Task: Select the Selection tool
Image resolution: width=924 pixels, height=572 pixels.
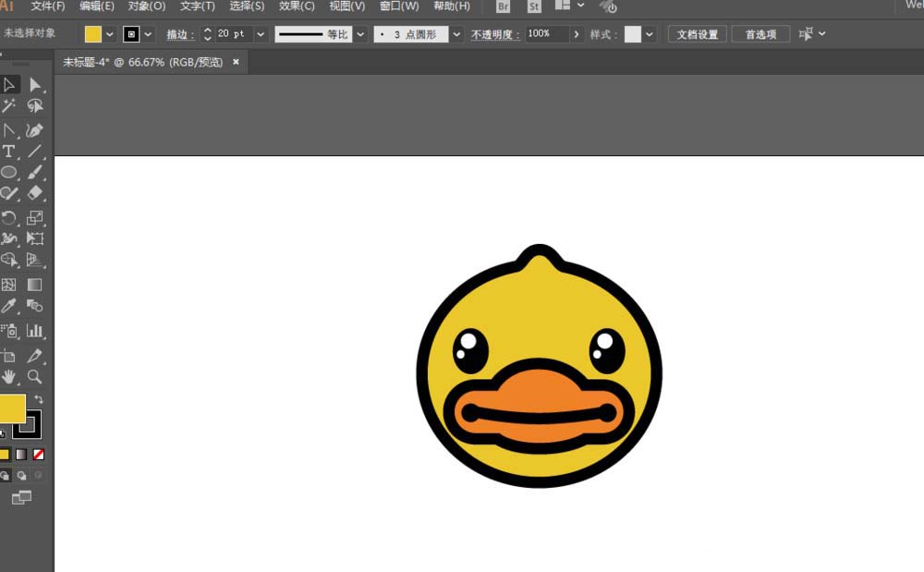Action: [11, 84]
